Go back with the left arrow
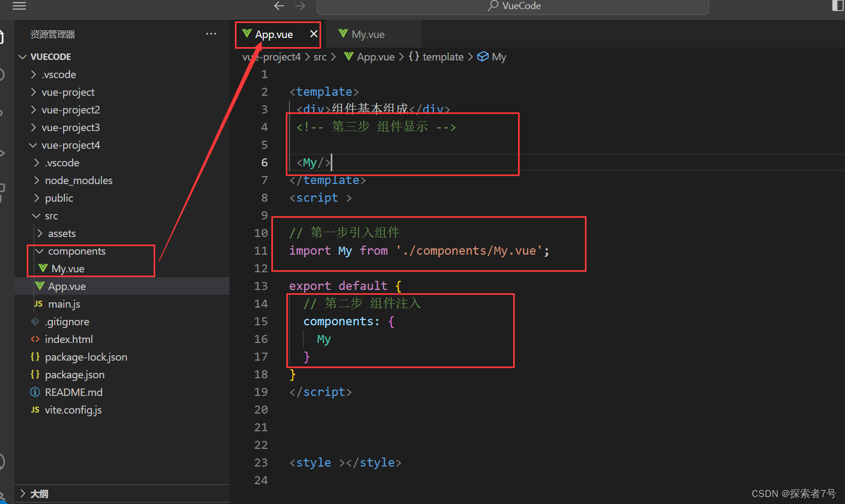The image size is (845, 504). click(279, 6)
